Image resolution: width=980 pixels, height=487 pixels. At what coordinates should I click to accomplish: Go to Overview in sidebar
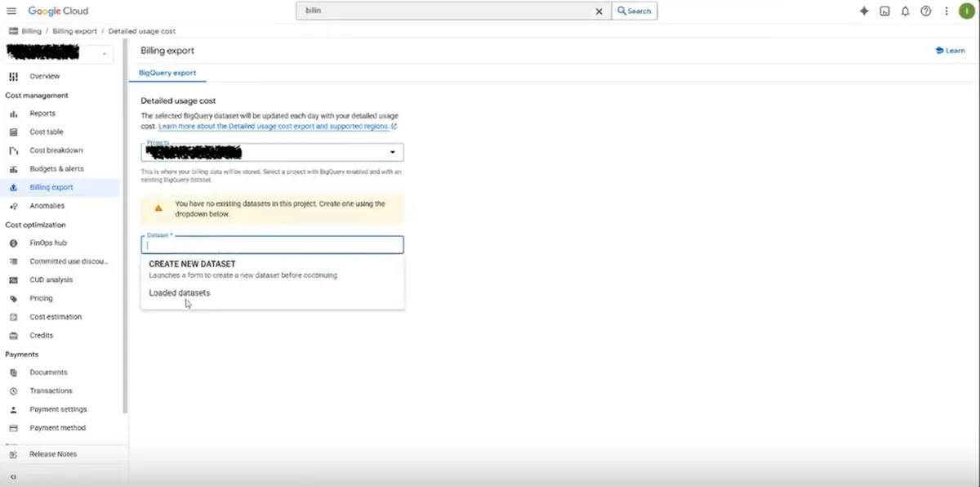(x=45, y=76)
